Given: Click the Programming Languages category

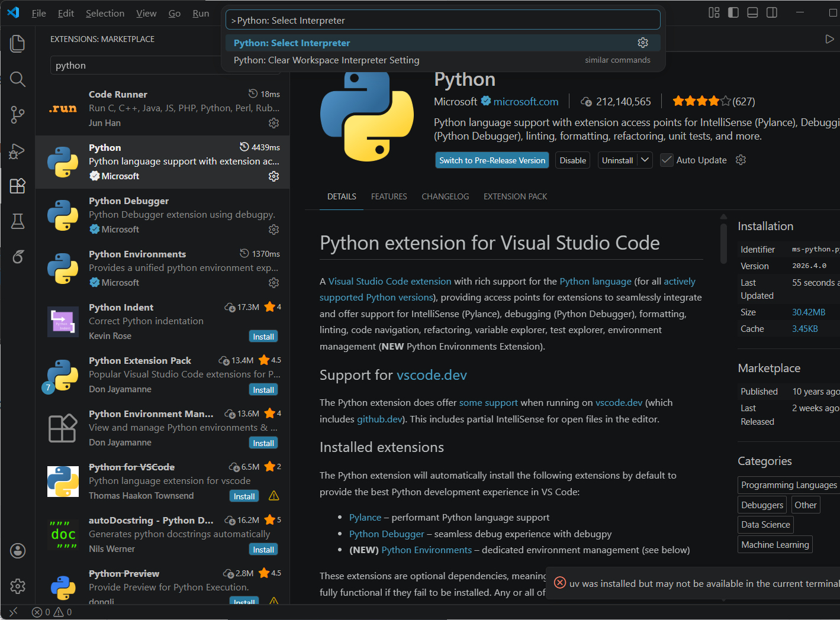Looking at the screenshot, I should [x=789, y=485].
